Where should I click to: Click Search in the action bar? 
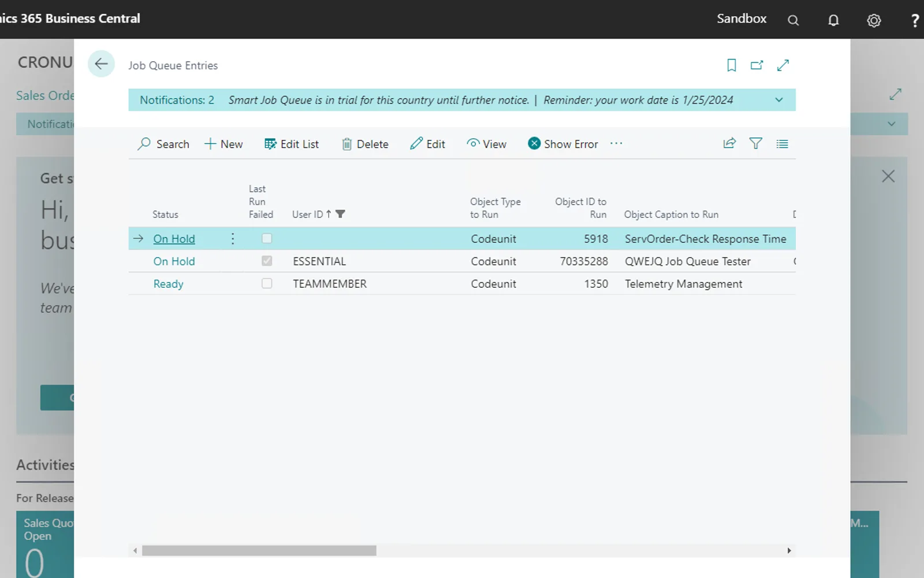pyautogui.click(x=163, y=144)
